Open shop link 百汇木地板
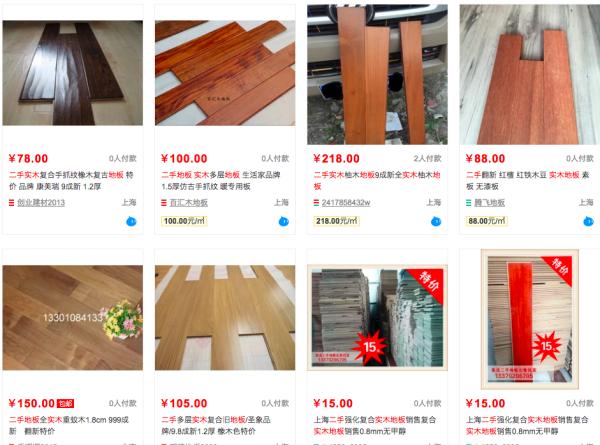Screen dimensions: 600x445 pos(189,202)
